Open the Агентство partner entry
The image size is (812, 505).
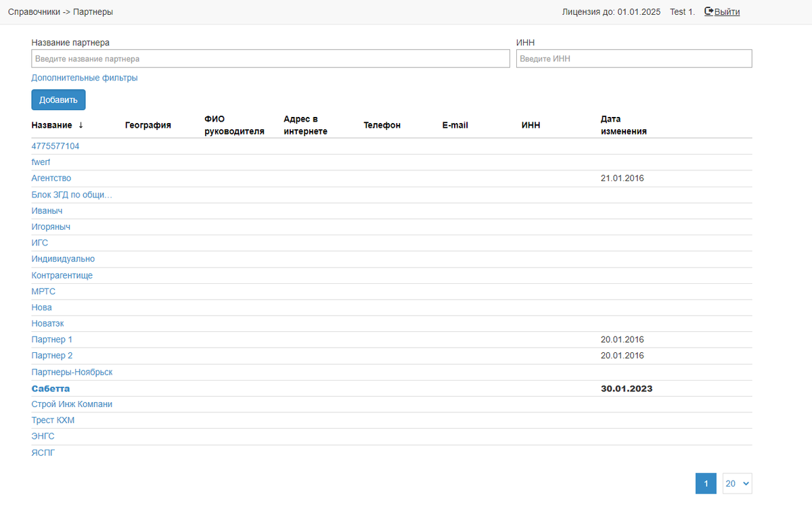click(x=51, y=178)
